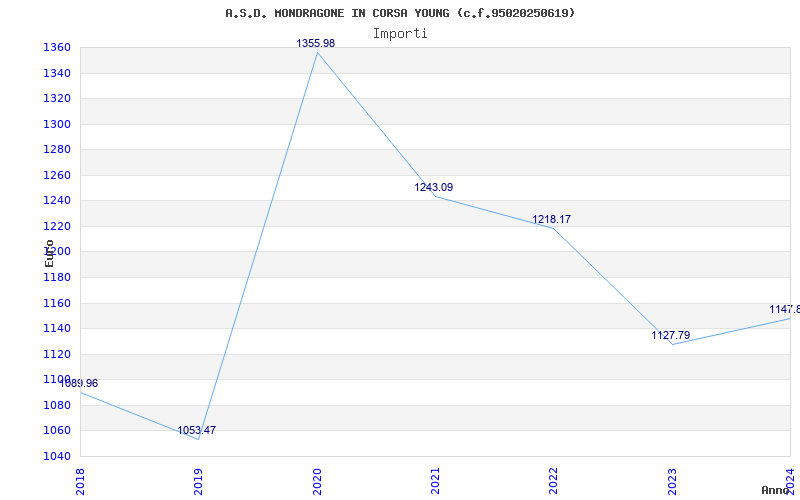Click the Importi subtitle
The width and height of the screenshot is (800, 500).
[400, 34]
